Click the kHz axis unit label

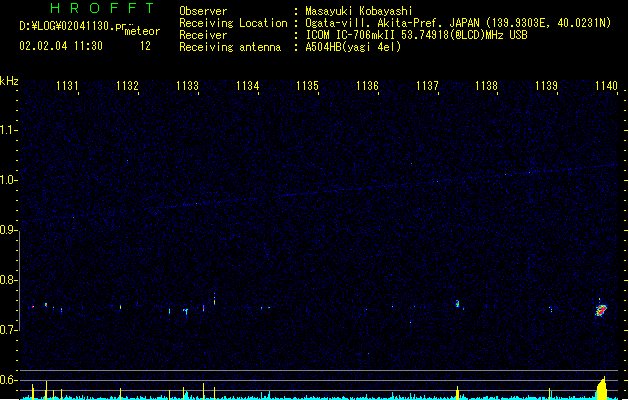9,81
